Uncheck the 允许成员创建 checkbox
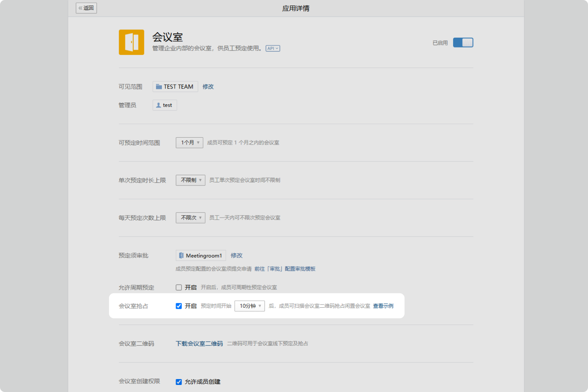The image size is (588, 392). [179, 382]
